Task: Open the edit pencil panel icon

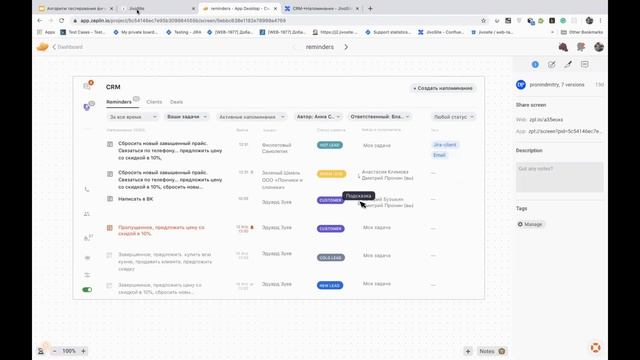Action: (x=551, y=64)
